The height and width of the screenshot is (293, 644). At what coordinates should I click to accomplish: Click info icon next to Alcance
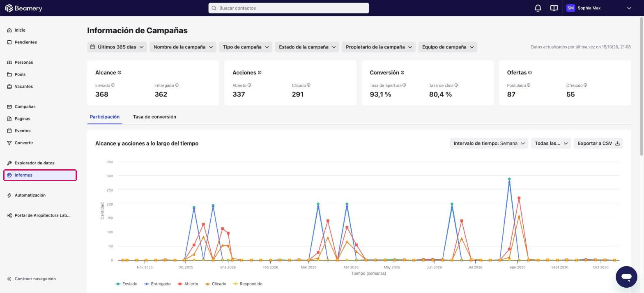pyautogui.click(x=120, y=73)
